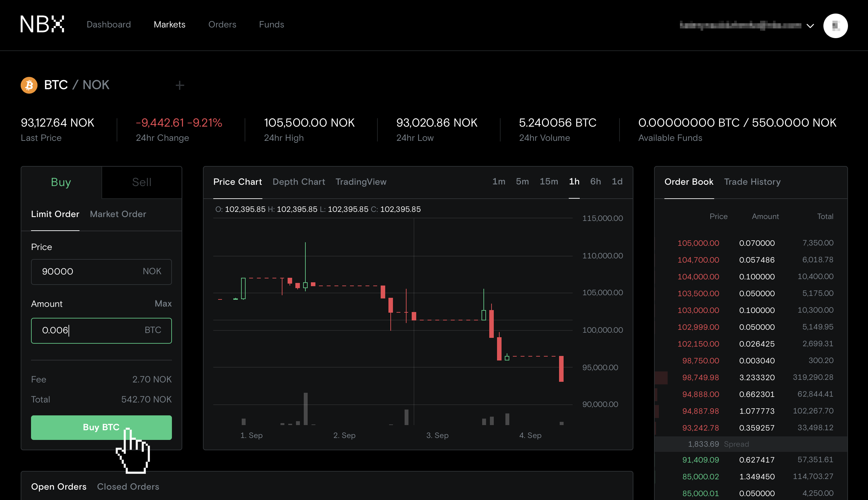Set chart interval to 1d

617,181
